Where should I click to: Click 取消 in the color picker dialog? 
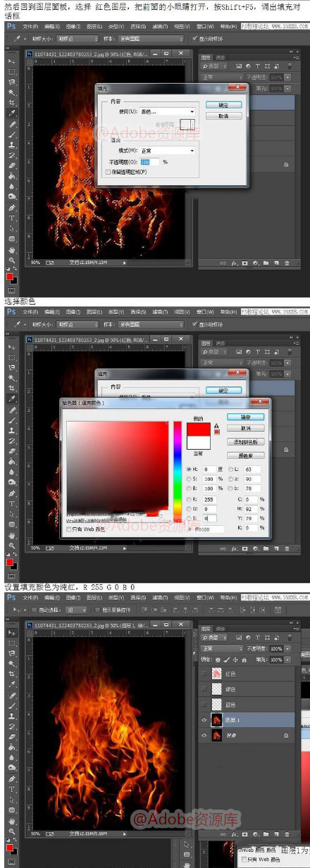(x=246, y=428)
